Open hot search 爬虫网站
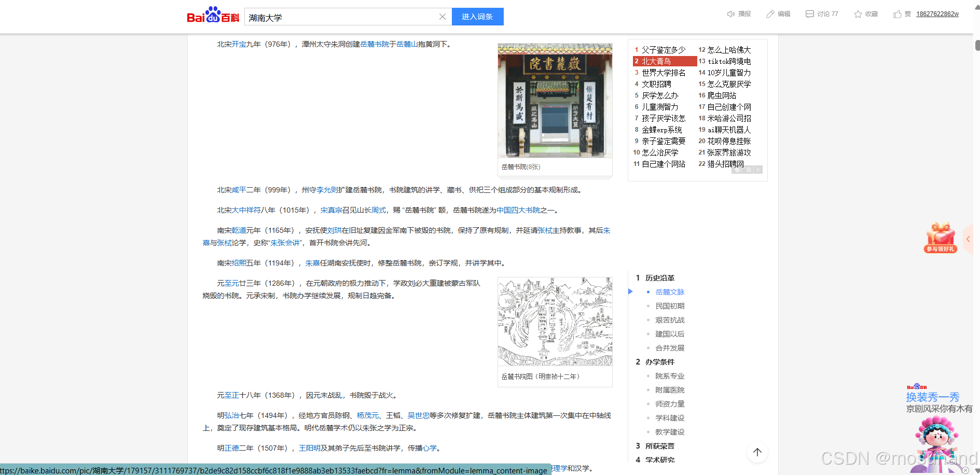This screenshot has width=980, height=475. (x=722, y=95)
